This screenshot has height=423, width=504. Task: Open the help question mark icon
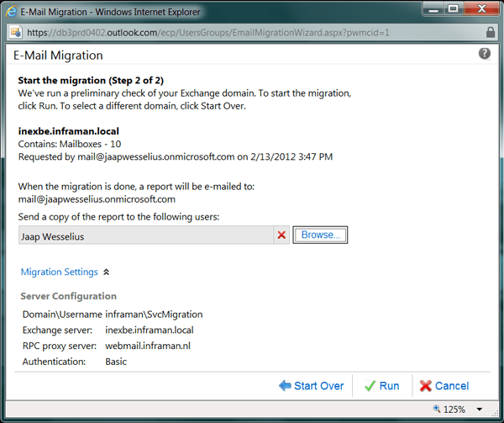pyautogui.click(x=484, y=53)
